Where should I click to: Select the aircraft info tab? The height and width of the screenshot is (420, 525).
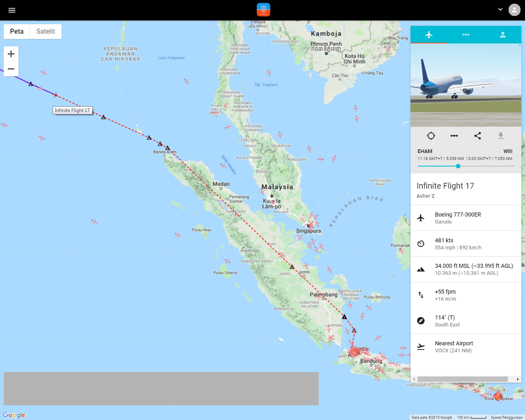[429, 35]
